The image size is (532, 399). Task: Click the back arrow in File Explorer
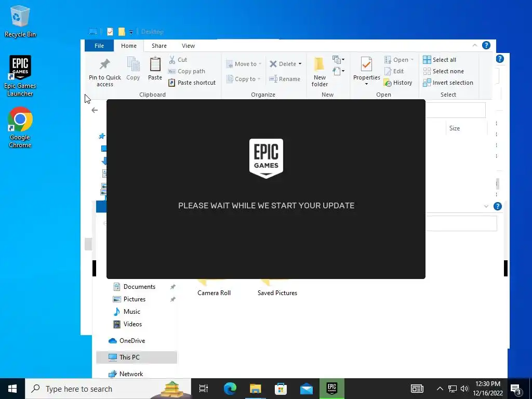point(95,110)
